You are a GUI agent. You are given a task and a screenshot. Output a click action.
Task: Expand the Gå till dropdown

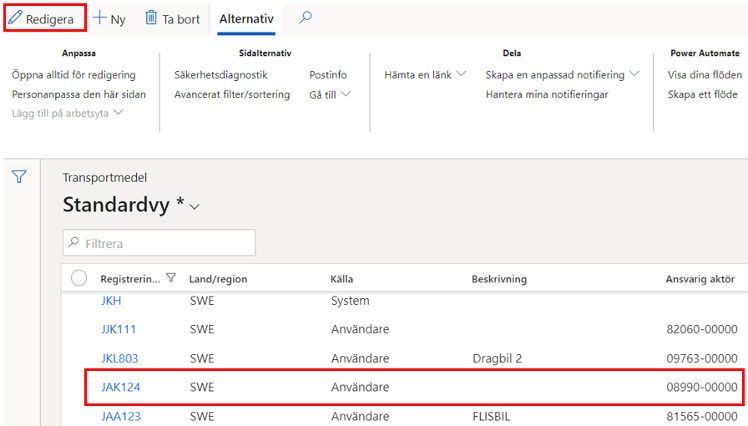pos(346,94)
